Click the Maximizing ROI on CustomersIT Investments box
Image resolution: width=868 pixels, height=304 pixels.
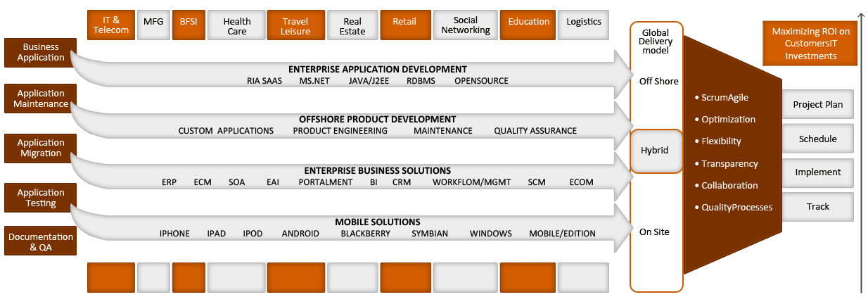(x=811, y=43)
